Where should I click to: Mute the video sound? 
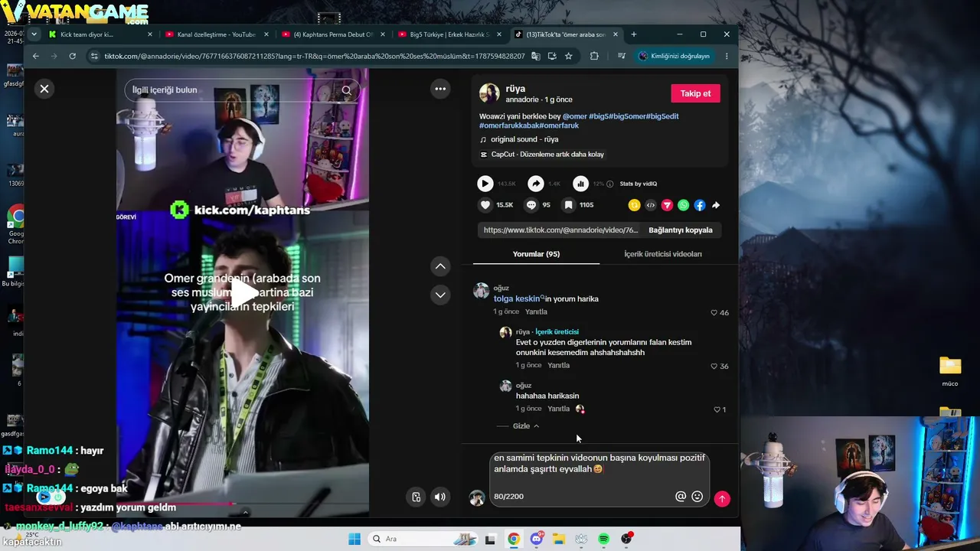pos(440,497)
